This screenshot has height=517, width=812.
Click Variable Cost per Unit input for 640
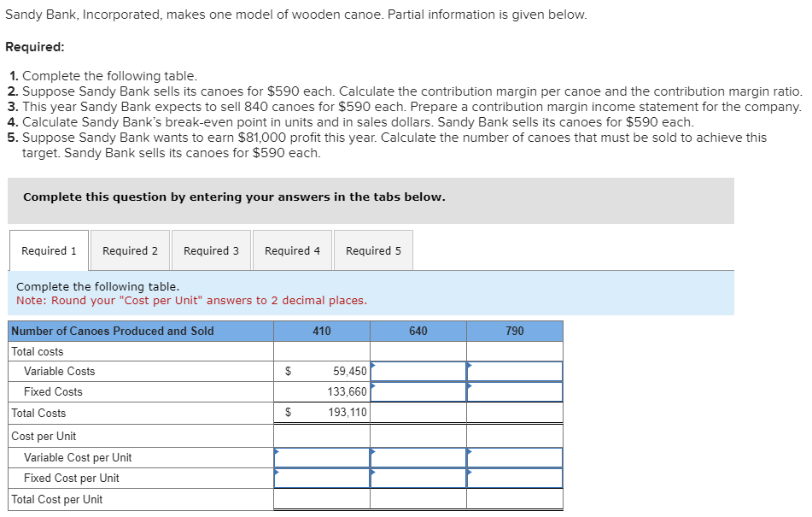pyautogui.click(x=418, y=458)
